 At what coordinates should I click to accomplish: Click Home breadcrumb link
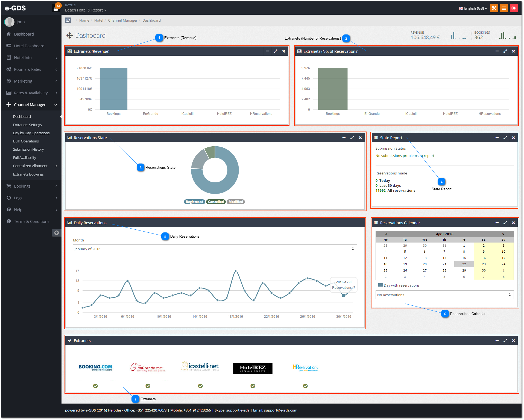tap(84, 20)
